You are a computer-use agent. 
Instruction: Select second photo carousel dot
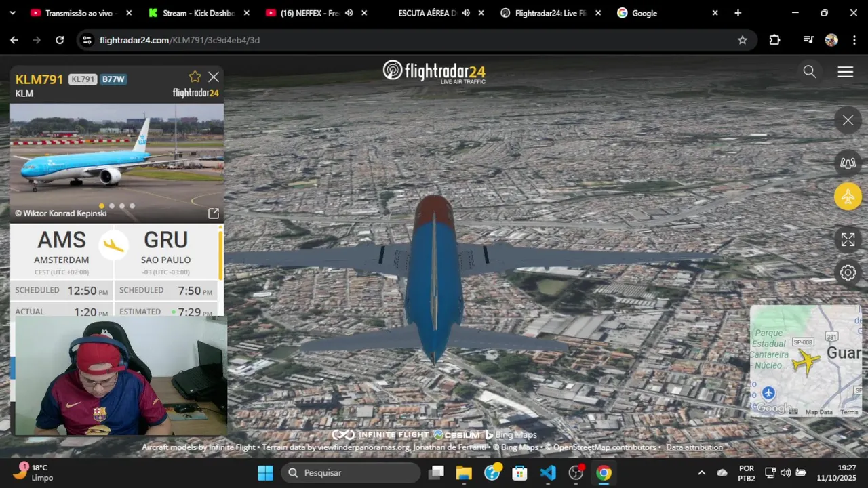coord(112,206)
